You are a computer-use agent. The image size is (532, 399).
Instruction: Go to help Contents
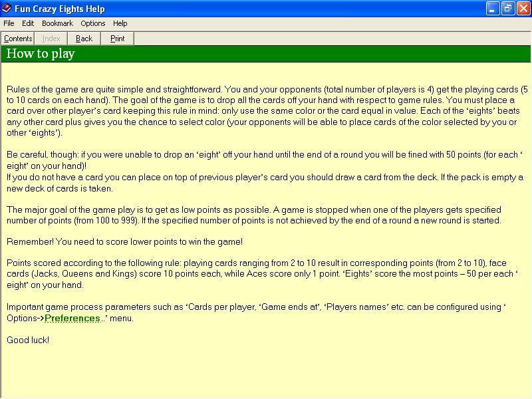(x=18, y=39)
